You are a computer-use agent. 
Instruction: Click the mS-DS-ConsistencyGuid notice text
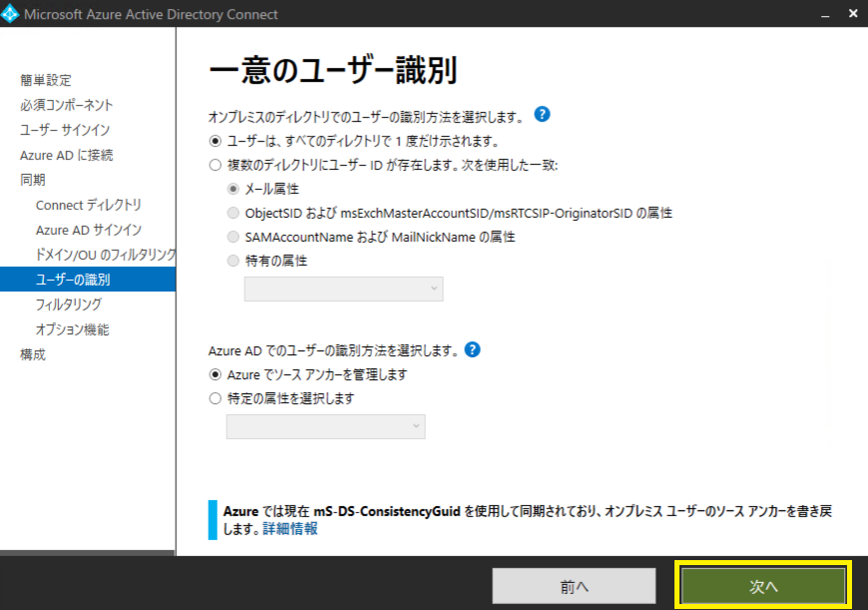(x=528, y=520)
